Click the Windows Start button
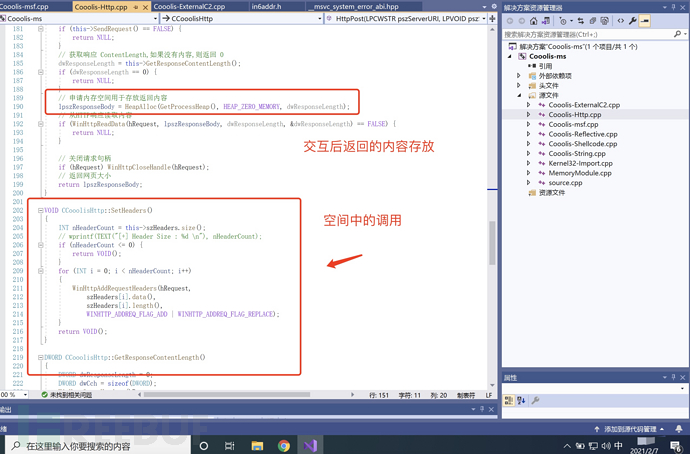 coord(10,444)
